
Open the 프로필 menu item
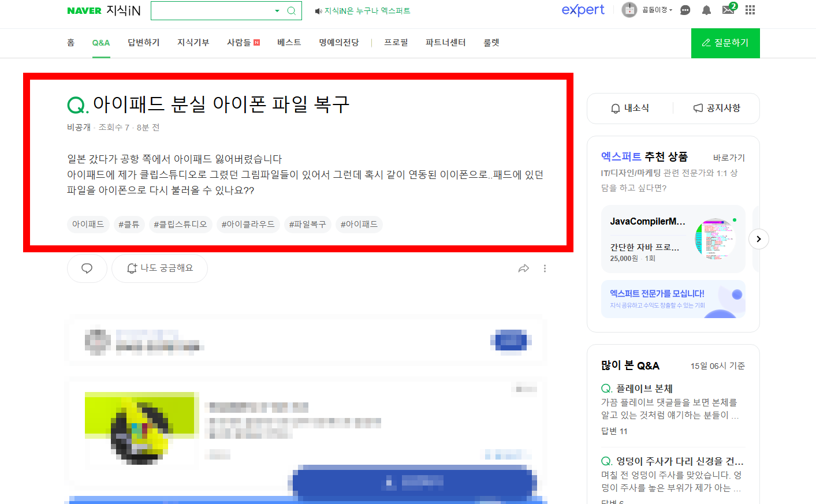click(396, 43)
